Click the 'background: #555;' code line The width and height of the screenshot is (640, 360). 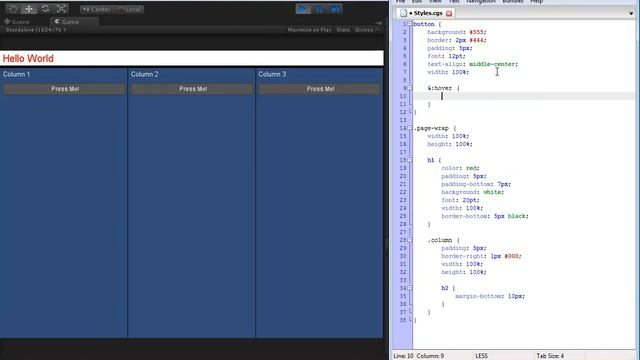tap(457, 32)
